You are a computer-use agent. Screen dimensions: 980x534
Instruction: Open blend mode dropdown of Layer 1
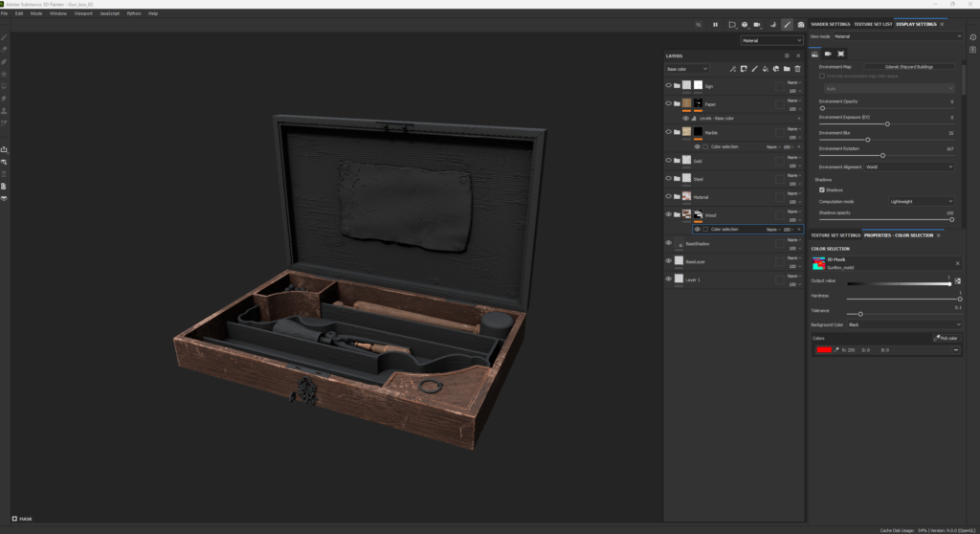tap(793, 277)
